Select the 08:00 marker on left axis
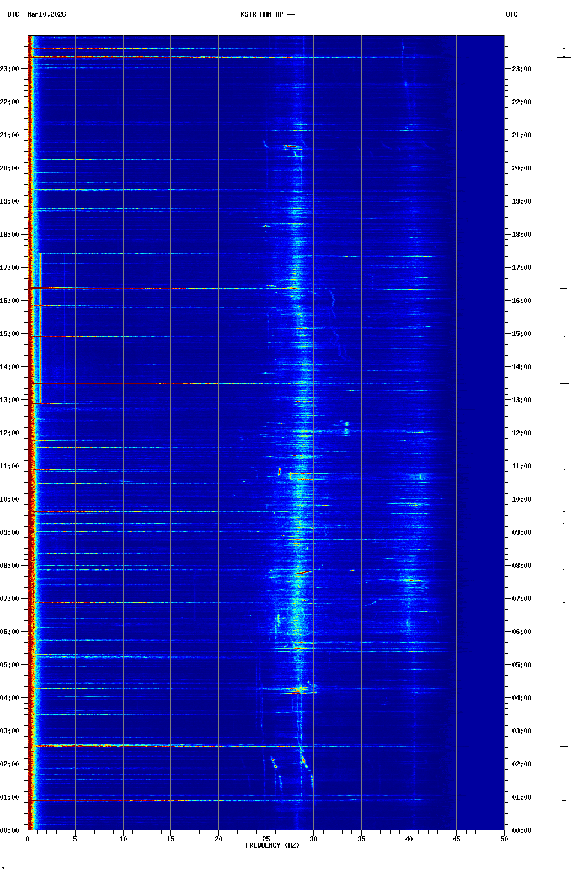Image resolution: width=588 pixels, height=874 pixels. pyautogui.click(x=10, y=566)
